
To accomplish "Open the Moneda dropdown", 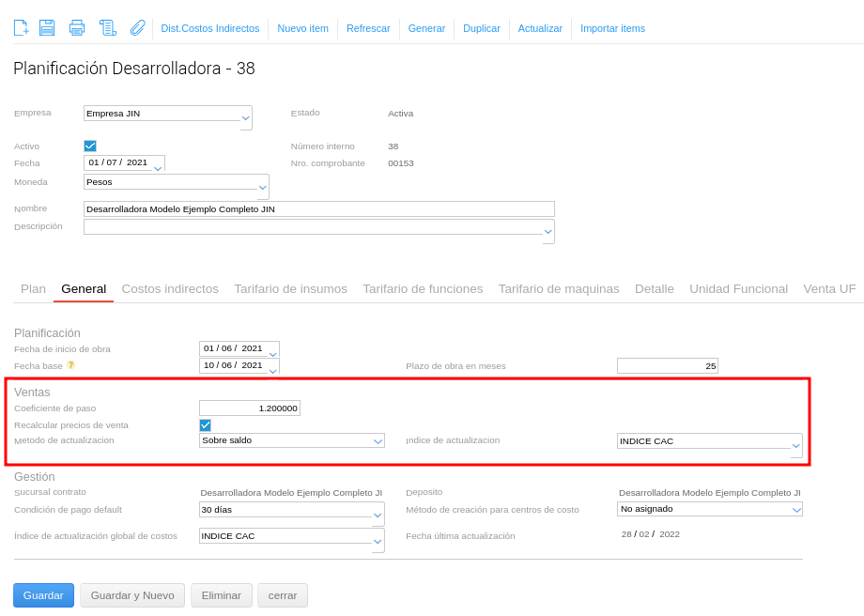I will tap(263, 186).
